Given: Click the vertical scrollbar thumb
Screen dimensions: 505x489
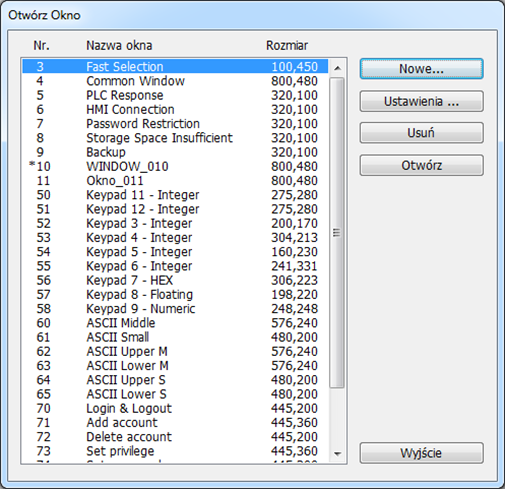Looking at the screenshot, I should tap(337, 233).
